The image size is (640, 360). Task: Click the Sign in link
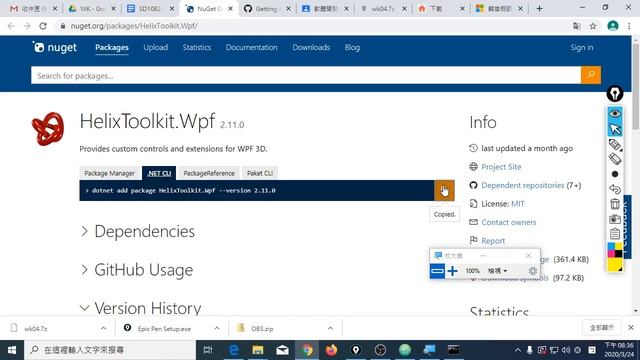[x=582, y=47]
